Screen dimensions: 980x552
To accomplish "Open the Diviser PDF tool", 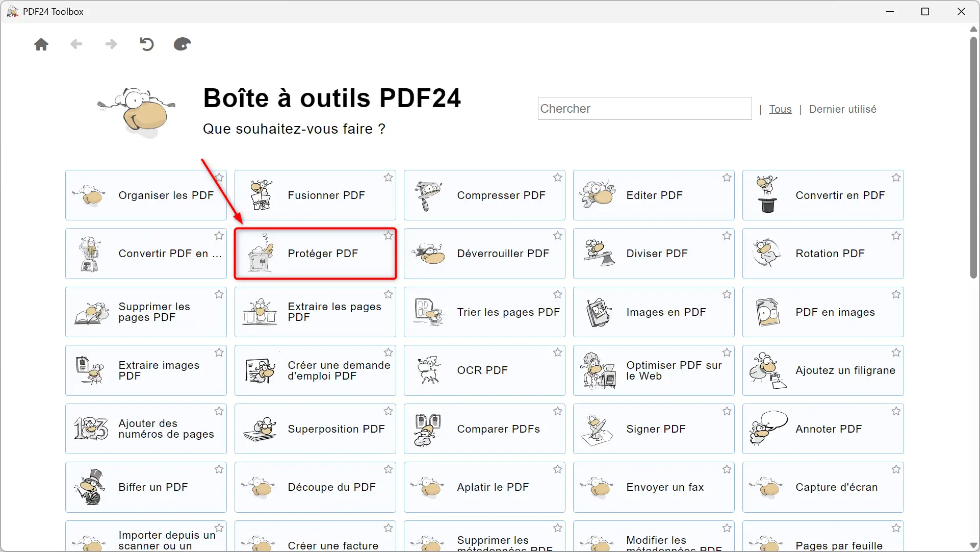I will 654,254.
